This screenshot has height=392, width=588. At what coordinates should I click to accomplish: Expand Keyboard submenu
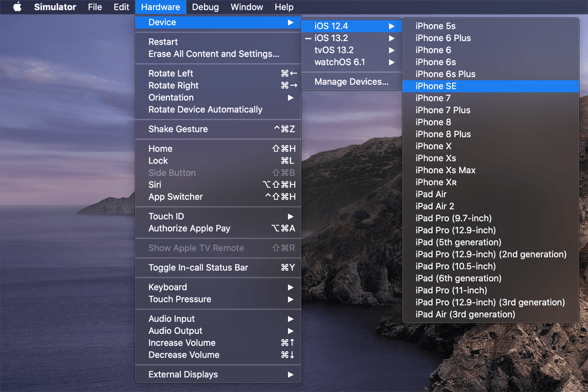point(218,287)
